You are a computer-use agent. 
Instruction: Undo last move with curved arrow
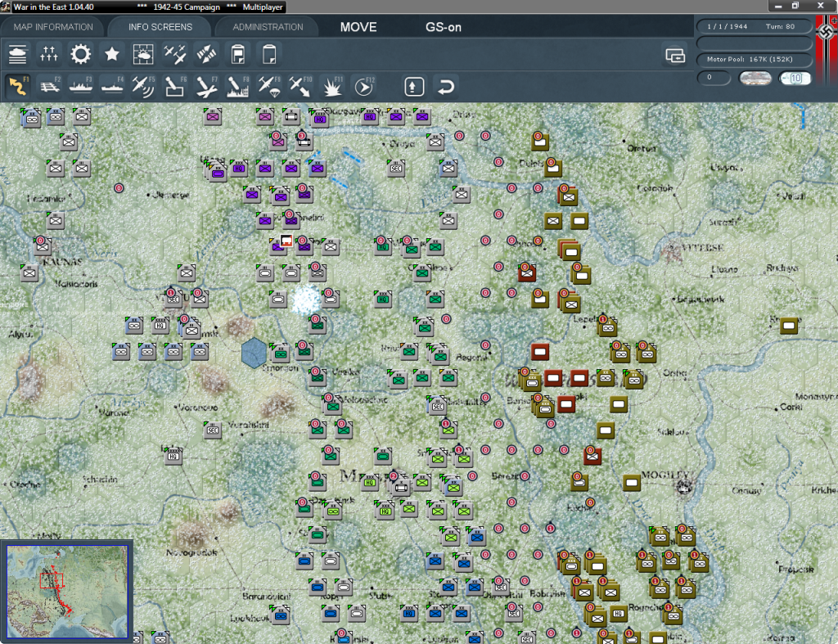pos(445,87)
